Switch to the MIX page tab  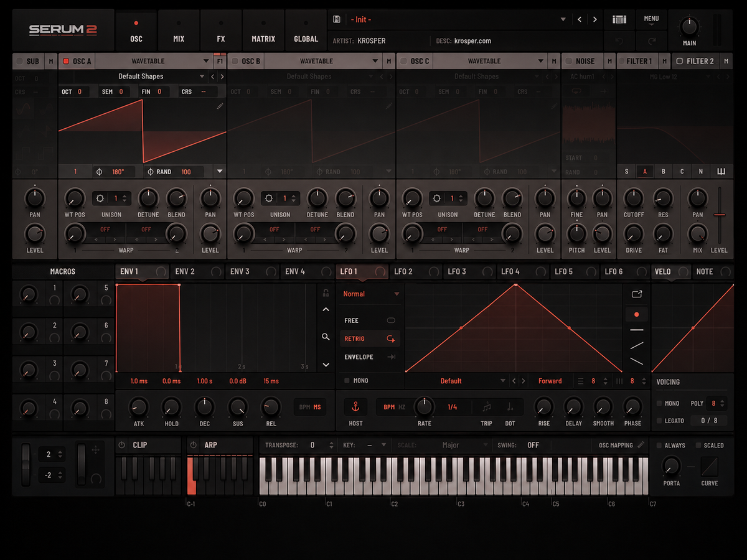[179, 30]
